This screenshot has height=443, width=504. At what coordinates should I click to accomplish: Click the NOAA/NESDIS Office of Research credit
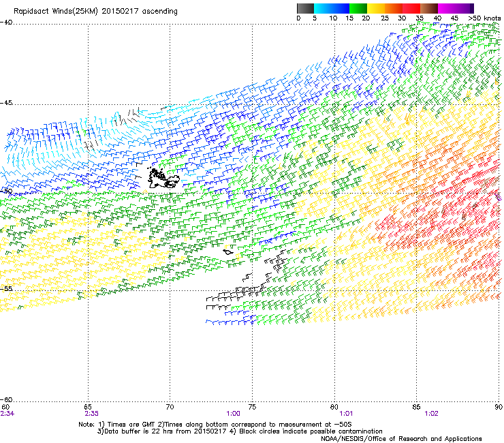(x=401, y=439)
